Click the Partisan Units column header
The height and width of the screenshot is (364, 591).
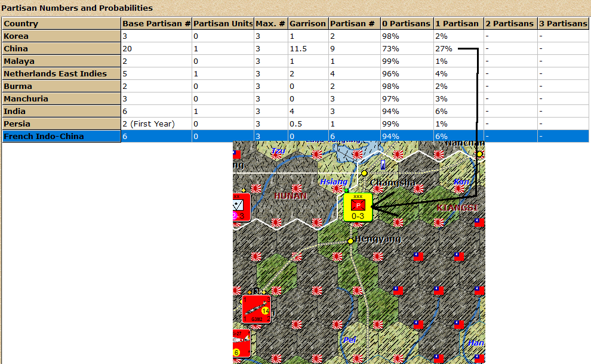223,23
